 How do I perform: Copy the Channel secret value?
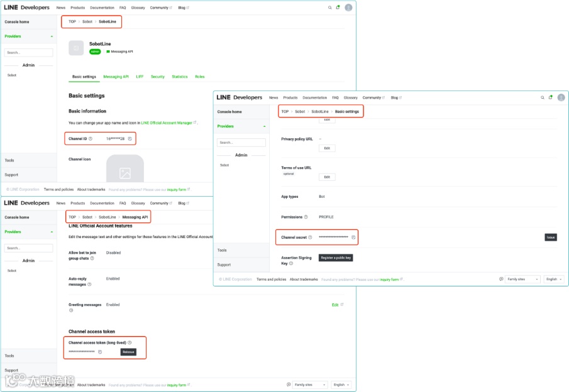click(x=353, y=237)
